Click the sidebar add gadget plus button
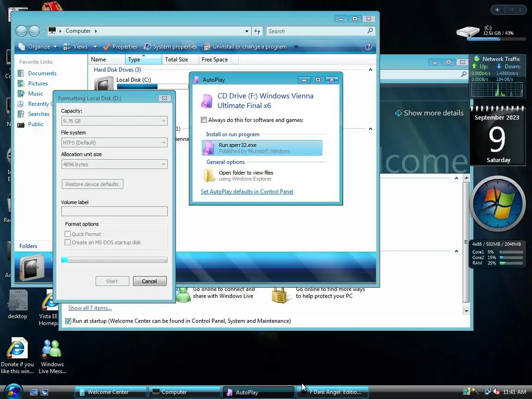Image resolution: width=532 pixels, height=399 pixels. 497,10
